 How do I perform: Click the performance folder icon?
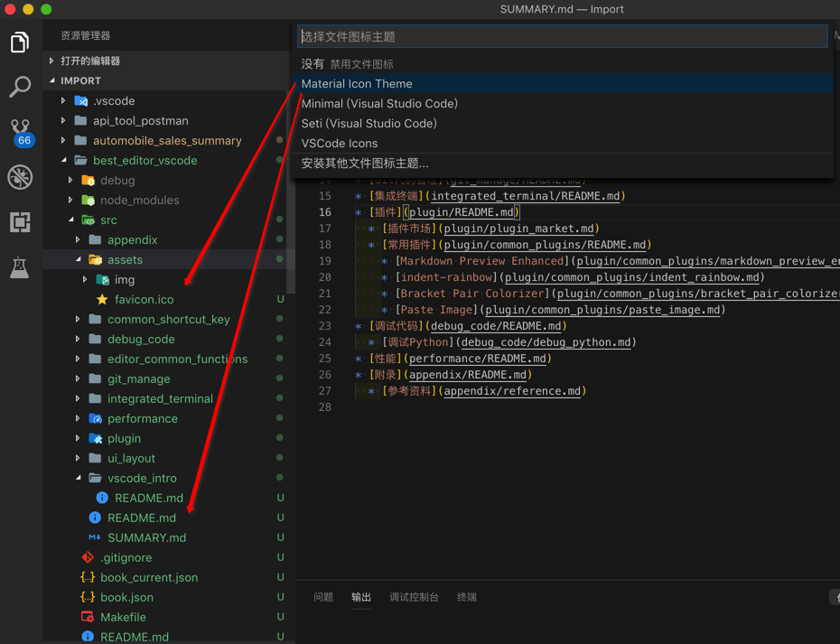pos(96,418)
